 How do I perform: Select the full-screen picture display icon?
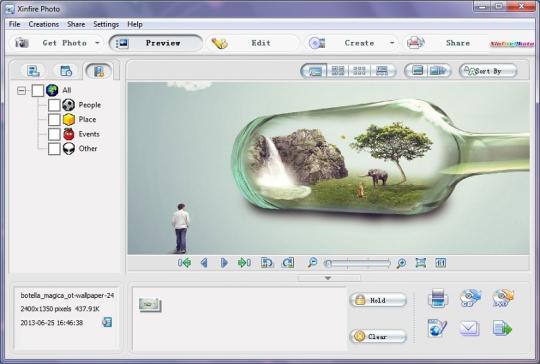tap(417, 71)
